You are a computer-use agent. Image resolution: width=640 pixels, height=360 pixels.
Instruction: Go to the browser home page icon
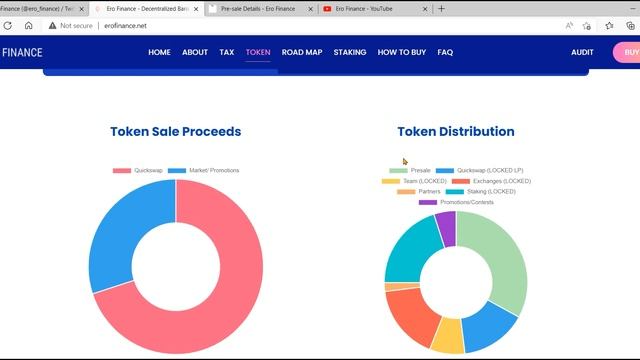(29, 26)
